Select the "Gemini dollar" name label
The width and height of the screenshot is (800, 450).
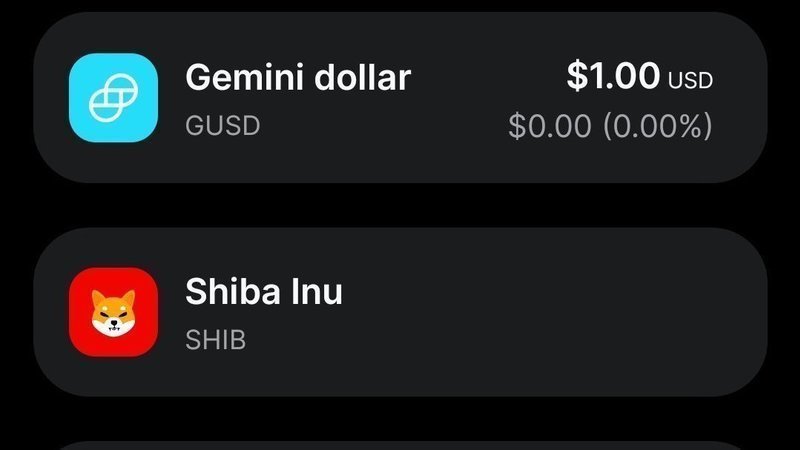[x=298, y=78]
